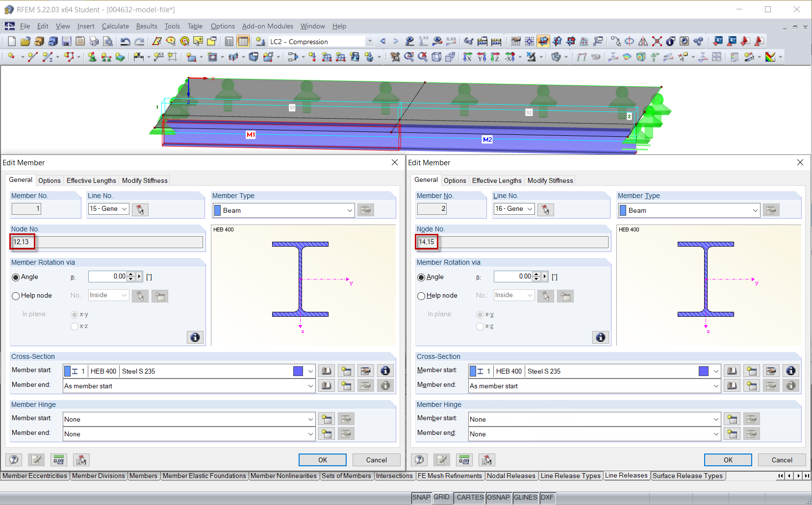The height and width of the screenshot is (505, 812).
Task: Open the Calculate menu
Action: tap(115, 26)
